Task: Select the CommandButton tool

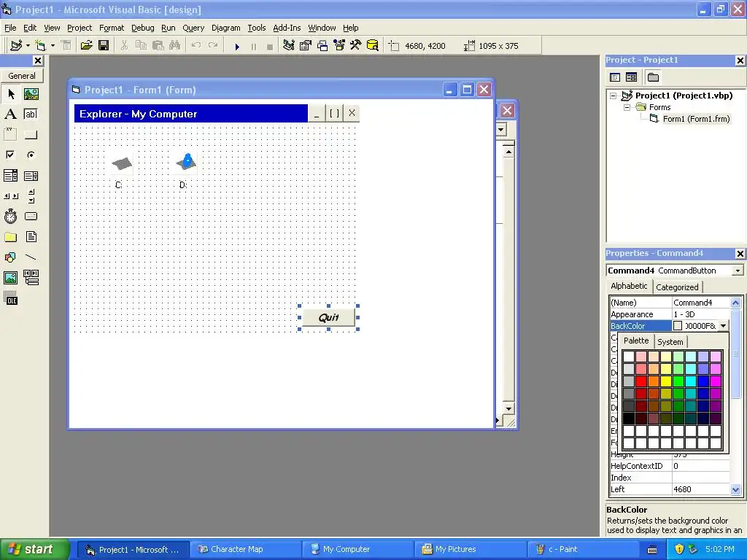Action: tap(31, 135)
